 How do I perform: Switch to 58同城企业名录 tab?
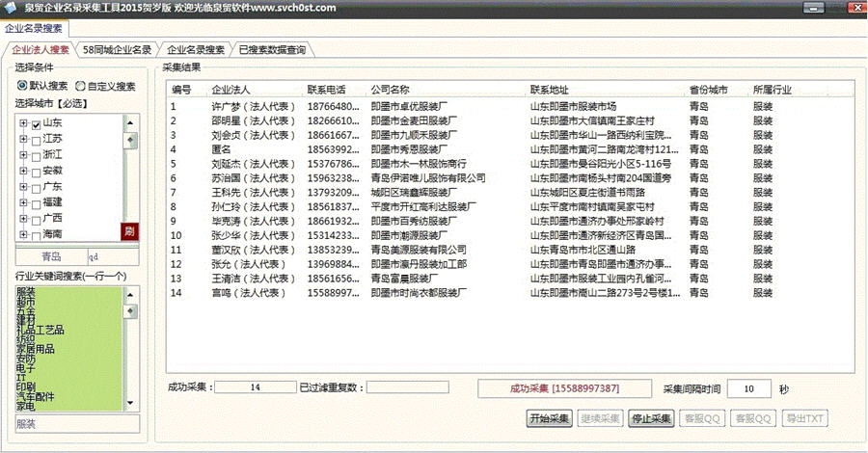[x=117, y=50]
